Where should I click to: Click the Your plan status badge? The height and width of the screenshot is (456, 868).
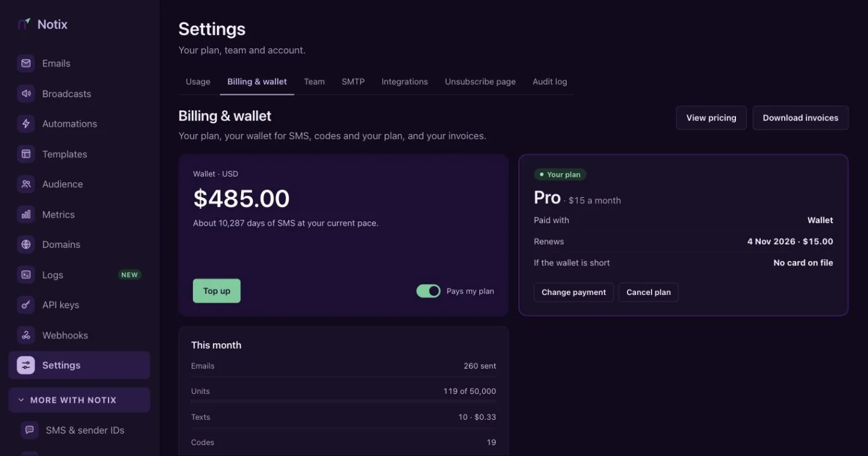click(560, 174)
